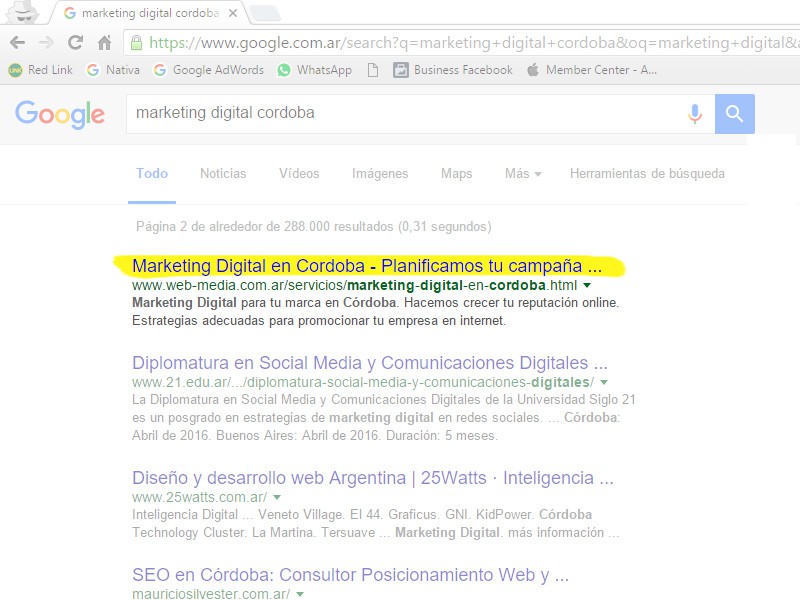Expand options arrow for 25watts.com.ar result
This screenshot has width=800, height=600.
[x=277, y=497]
